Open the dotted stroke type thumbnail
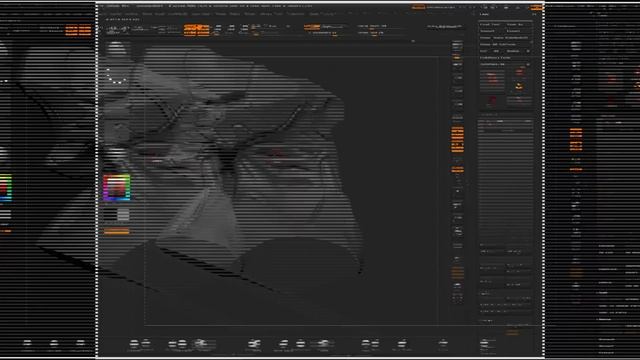This screenshot has height=360, width=640. click(x=116, y=76)
